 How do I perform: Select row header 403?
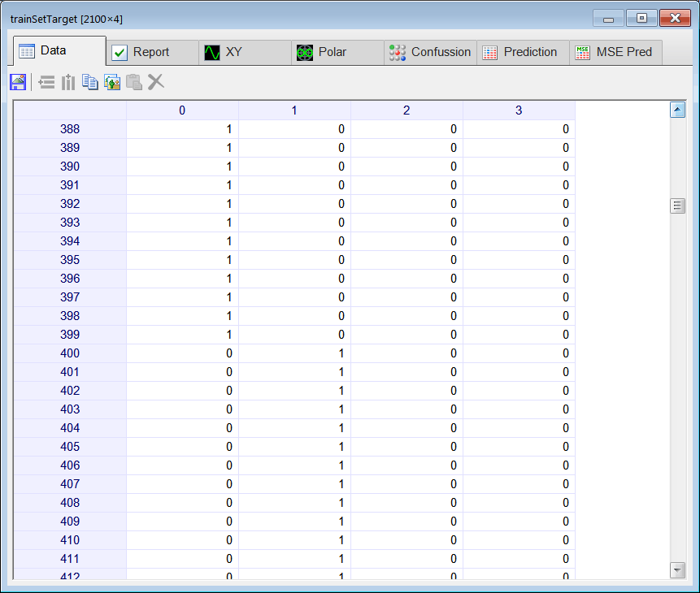[70, 409]
